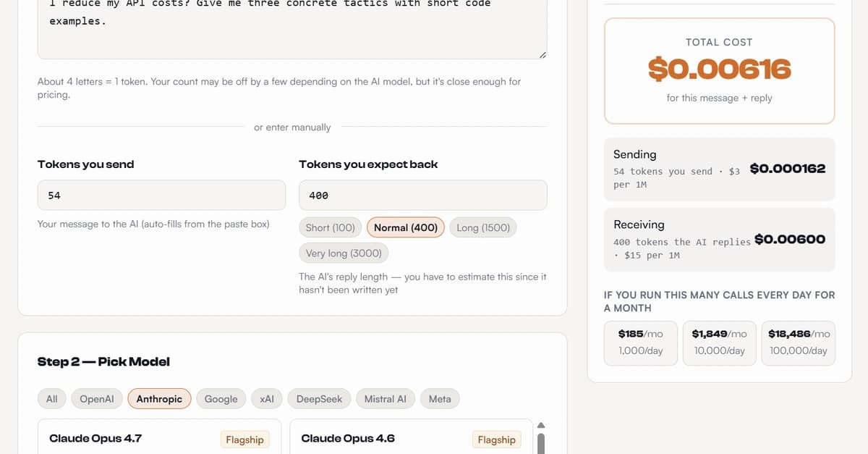Filter models by Meta
Viewport: 868px width, 454px height.
click(440, 399)
